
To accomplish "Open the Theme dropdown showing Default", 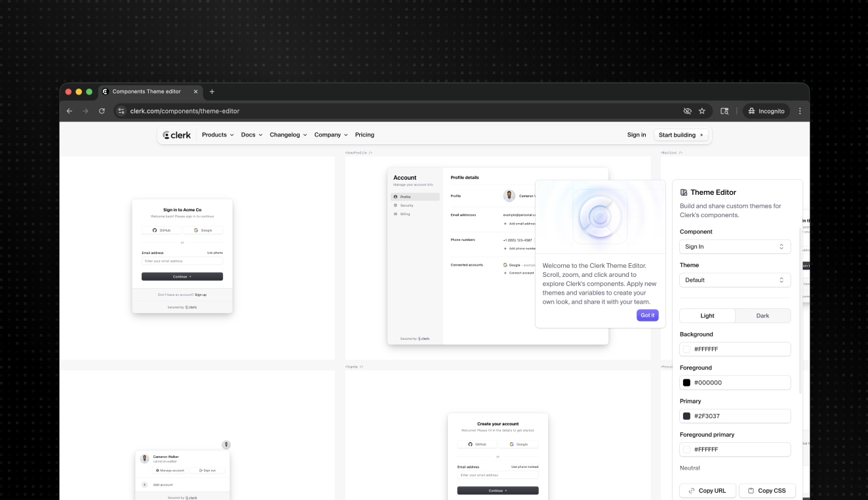I will pyautogui.click(x=735, y=280).
